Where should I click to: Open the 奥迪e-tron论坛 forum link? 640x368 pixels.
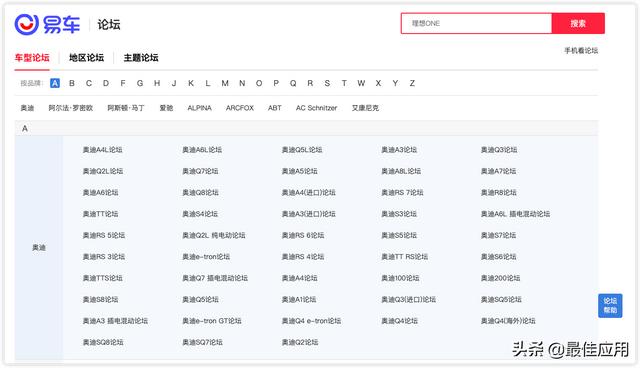tap(206, 257)
